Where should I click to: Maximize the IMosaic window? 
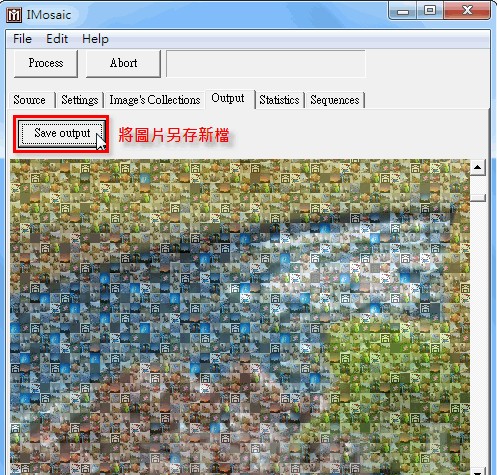[x=430, y=11]
